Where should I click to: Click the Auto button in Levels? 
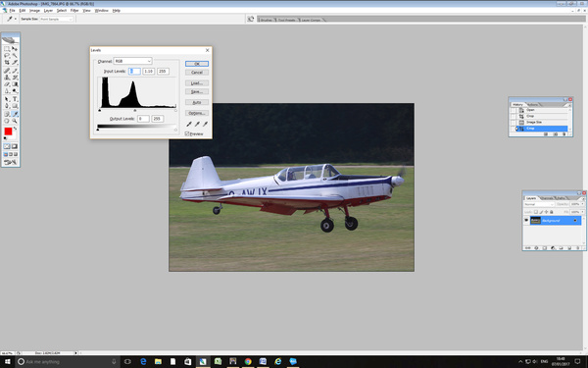(x=197, y=102)
